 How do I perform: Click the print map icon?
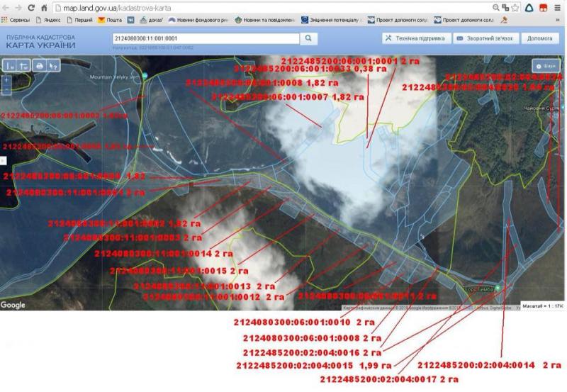coord(40,65)
